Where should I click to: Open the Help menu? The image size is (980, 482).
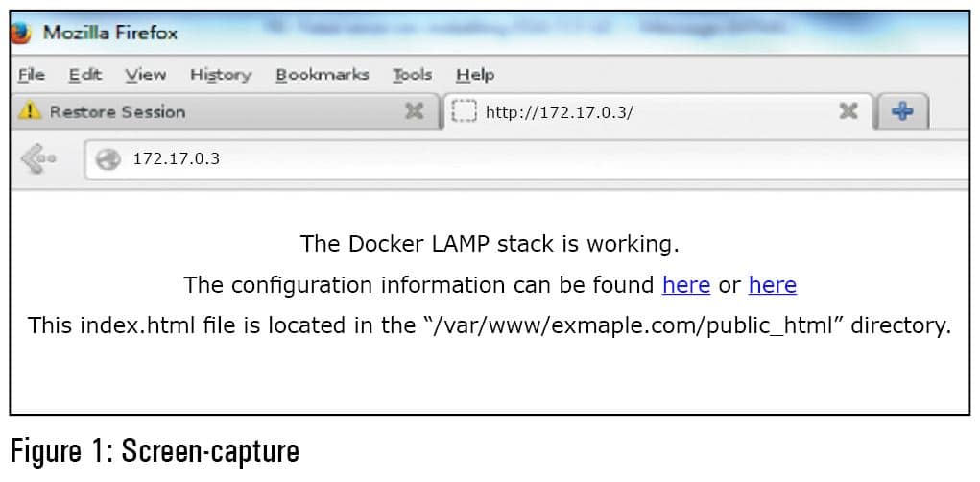point(474,74)
